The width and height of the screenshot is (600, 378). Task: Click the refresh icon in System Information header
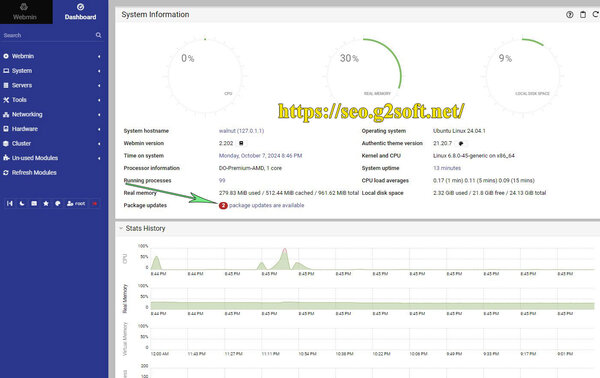coord(595,15)
